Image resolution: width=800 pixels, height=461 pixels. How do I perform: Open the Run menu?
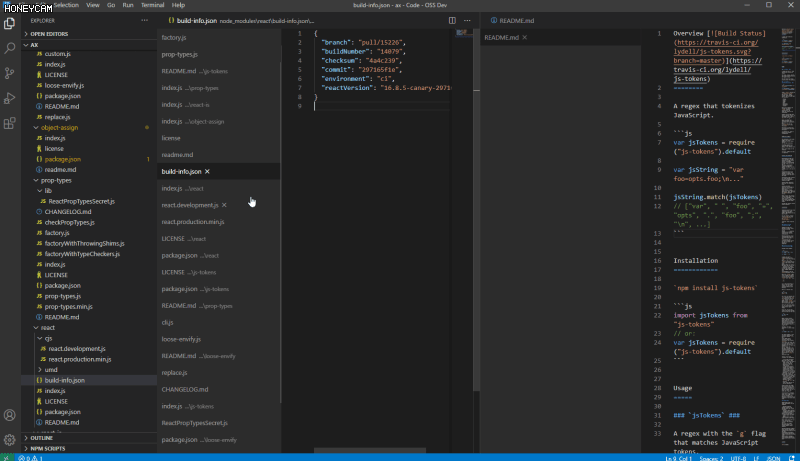(x=128, y=5)
